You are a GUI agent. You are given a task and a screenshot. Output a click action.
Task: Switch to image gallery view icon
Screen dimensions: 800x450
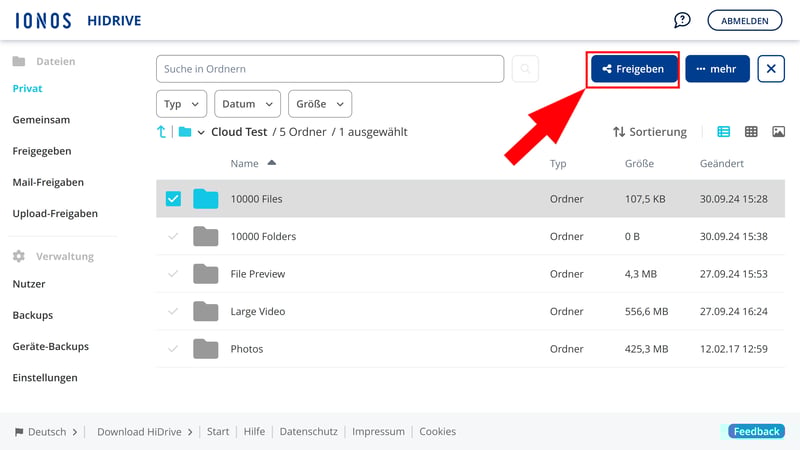click(x=778, y=132)
